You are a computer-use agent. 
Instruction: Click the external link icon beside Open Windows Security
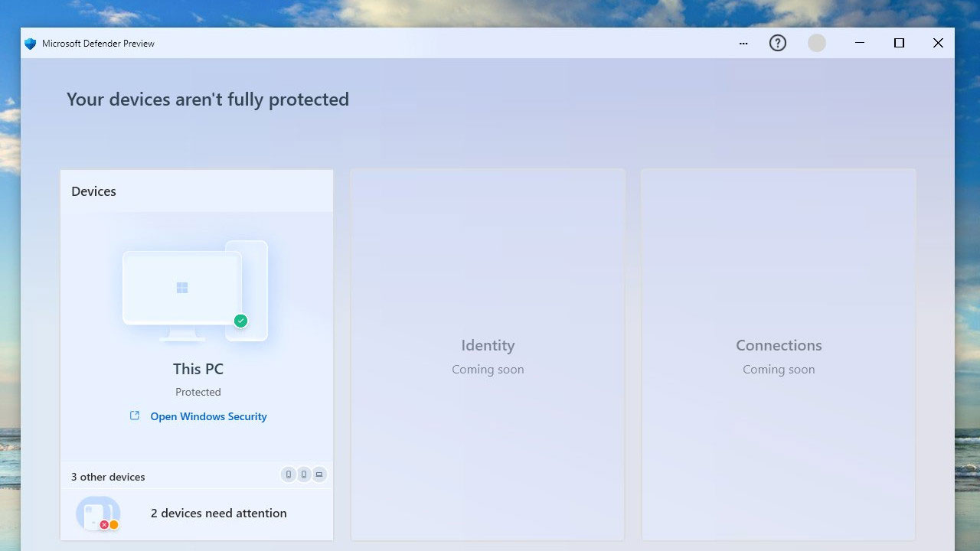point(134,416)
